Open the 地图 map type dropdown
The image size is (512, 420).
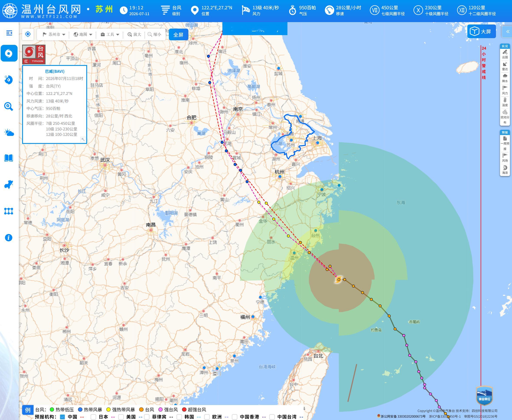tap(83, 34)
